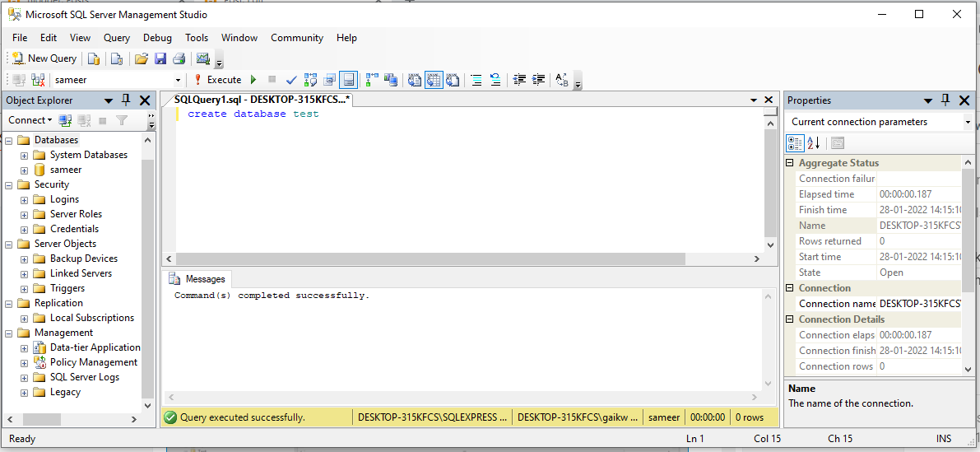The height and width of the screenshot is (452, 980).
Task: Click the Database Engine Query icon
Action: click(94, 58)
